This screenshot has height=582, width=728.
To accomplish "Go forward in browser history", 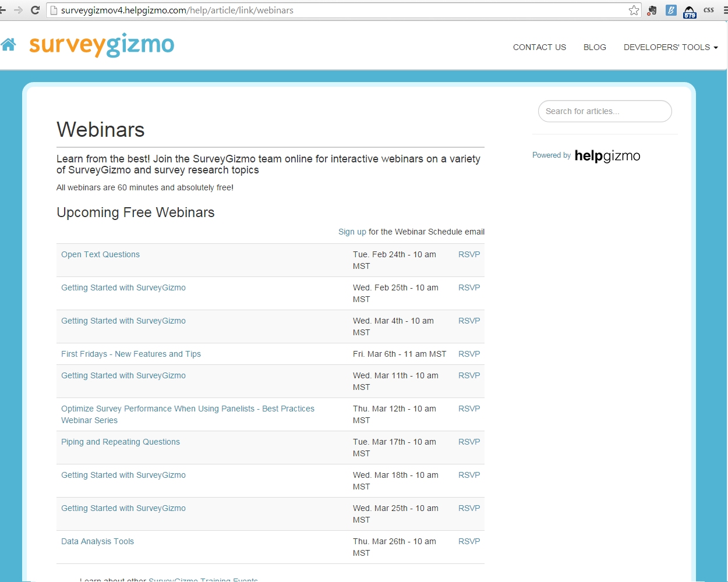I will 18,10.
